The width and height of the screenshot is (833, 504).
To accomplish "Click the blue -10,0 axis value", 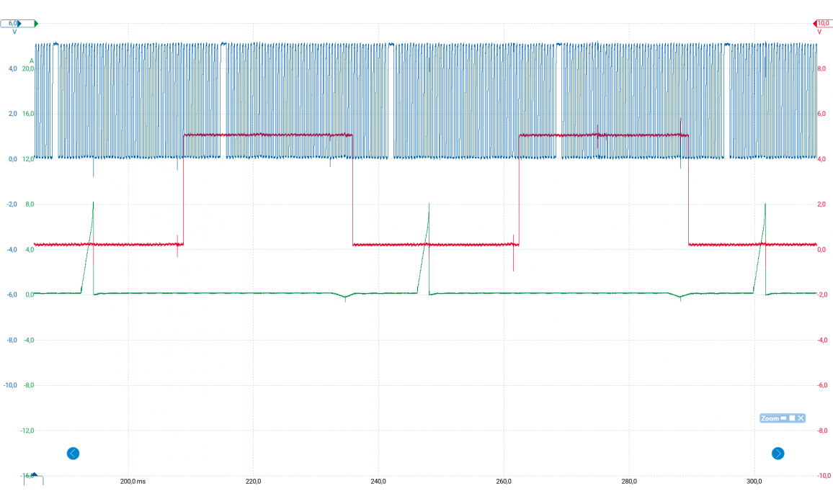I will [x=10, y=385].
